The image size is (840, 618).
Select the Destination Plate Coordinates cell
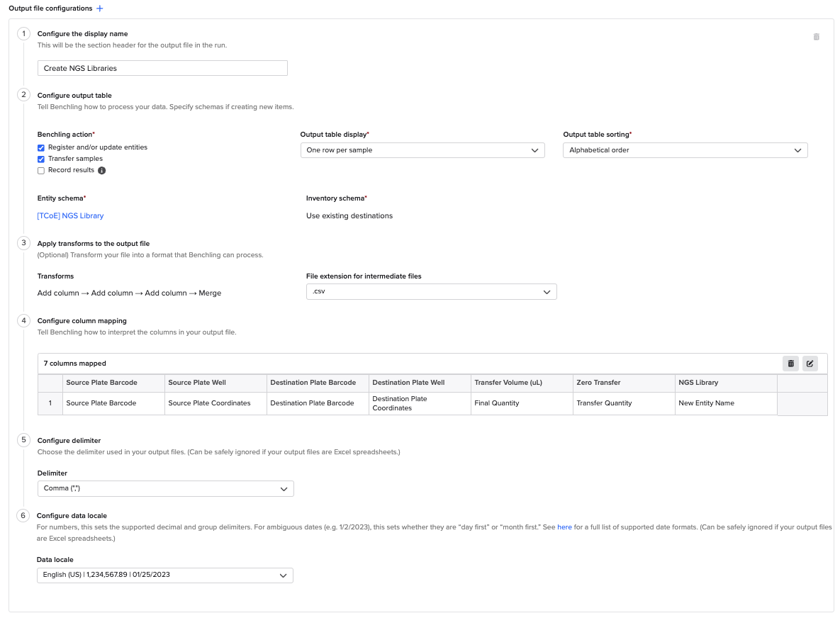pyautogui.click(x=420, y=404)
